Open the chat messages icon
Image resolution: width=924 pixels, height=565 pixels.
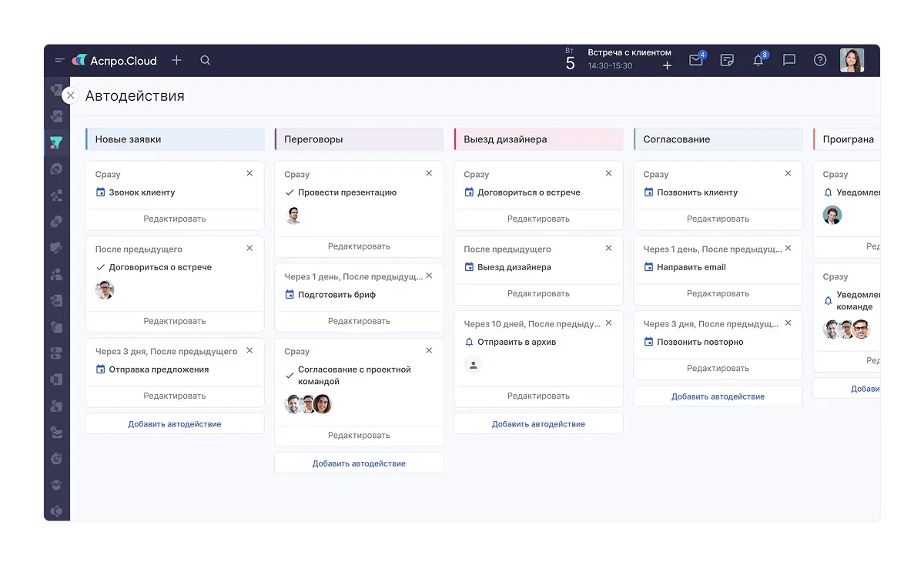789,60
